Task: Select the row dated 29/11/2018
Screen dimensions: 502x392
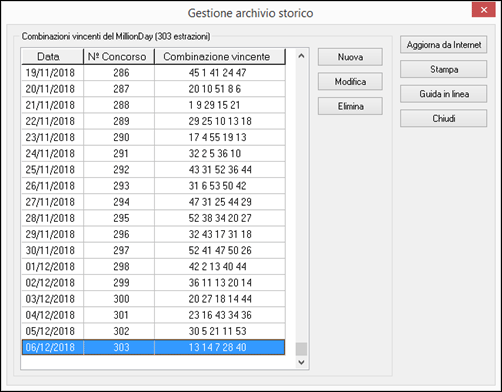Action: point(153,234)
